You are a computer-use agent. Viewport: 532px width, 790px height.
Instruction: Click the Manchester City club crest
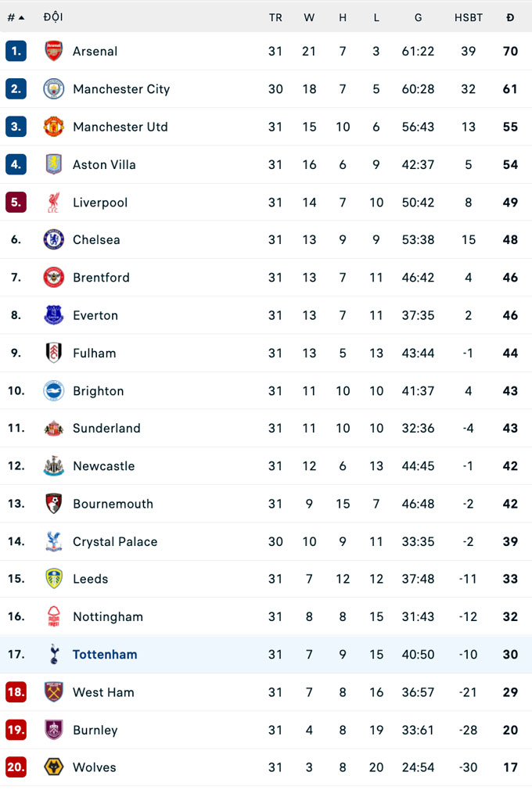tap(53, 88)
